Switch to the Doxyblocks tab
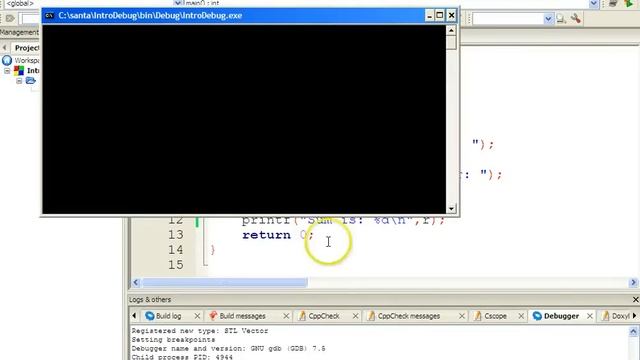 coord(620,316)
